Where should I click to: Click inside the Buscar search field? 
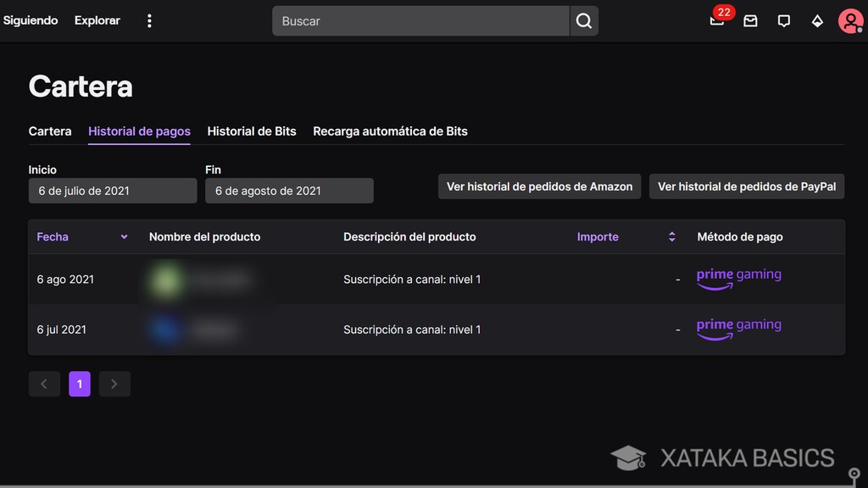[420, 20]
